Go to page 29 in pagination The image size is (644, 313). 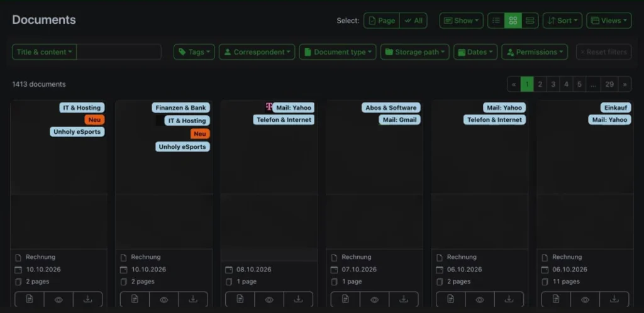tap(609, 84)
